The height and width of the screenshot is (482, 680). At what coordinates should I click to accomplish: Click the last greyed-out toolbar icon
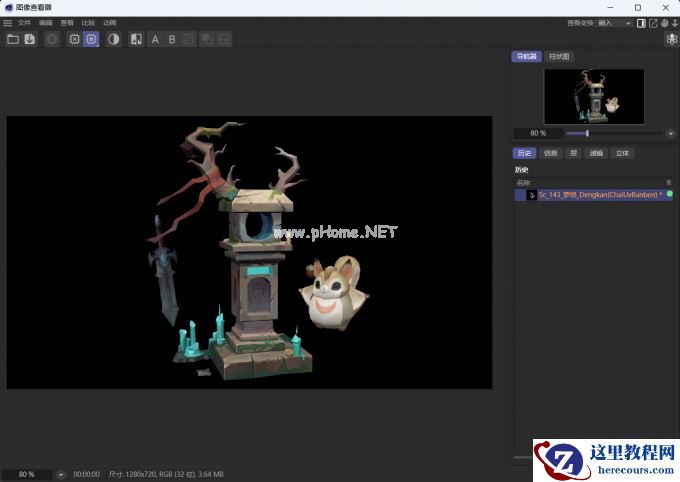click(x=224, y=39)
